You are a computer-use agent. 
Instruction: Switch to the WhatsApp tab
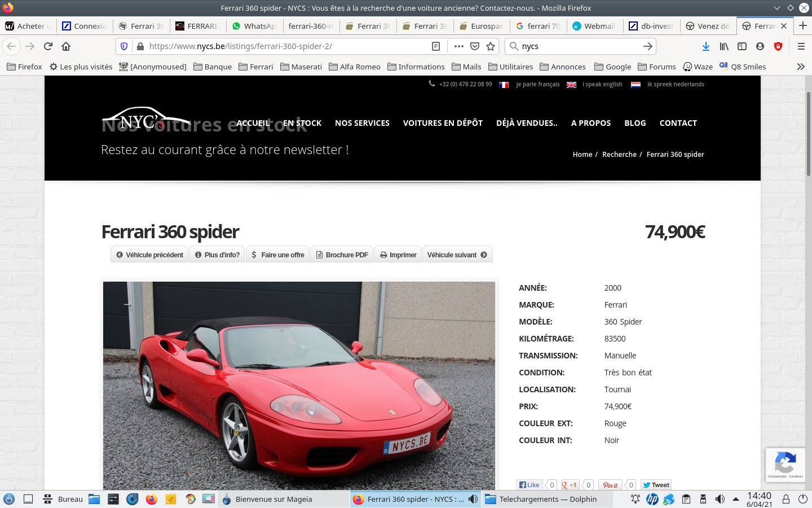[x=254, y=26]
